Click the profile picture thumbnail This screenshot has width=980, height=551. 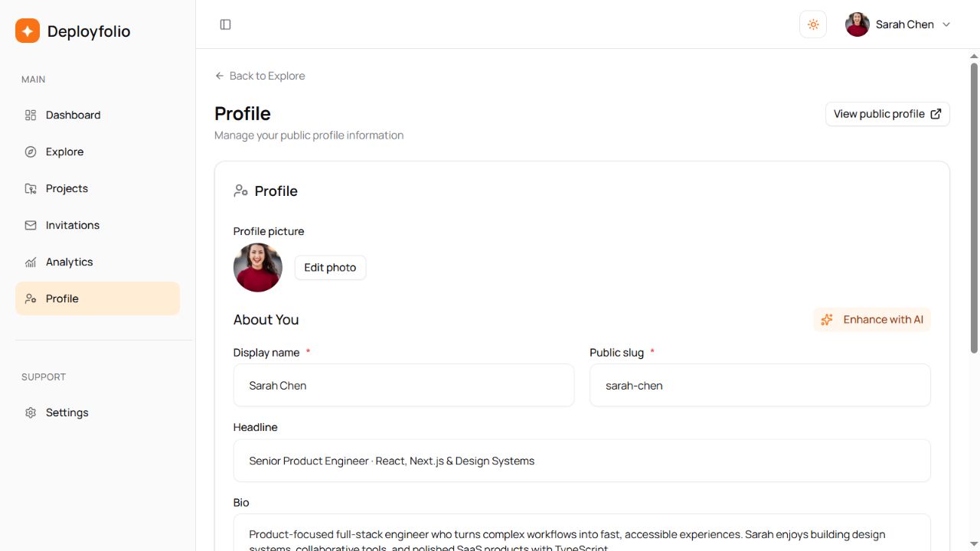pos(258,268)
